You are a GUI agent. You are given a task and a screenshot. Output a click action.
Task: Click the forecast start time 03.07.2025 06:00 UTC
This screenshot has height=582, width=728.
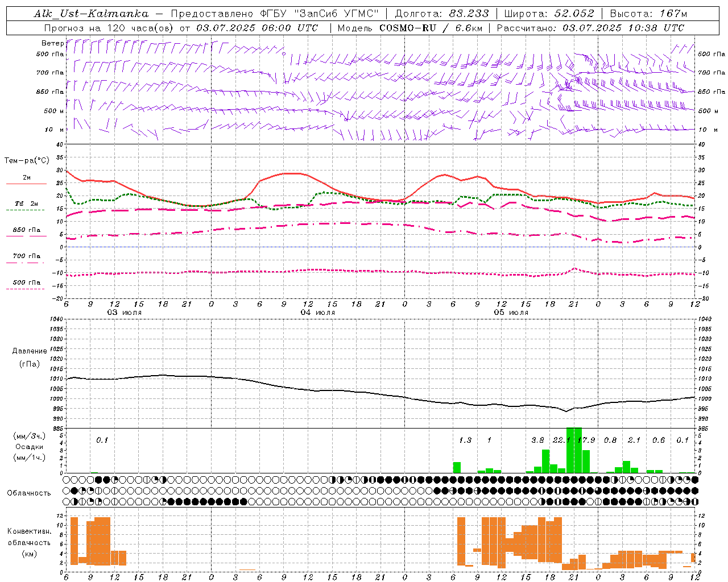[257, 28]
